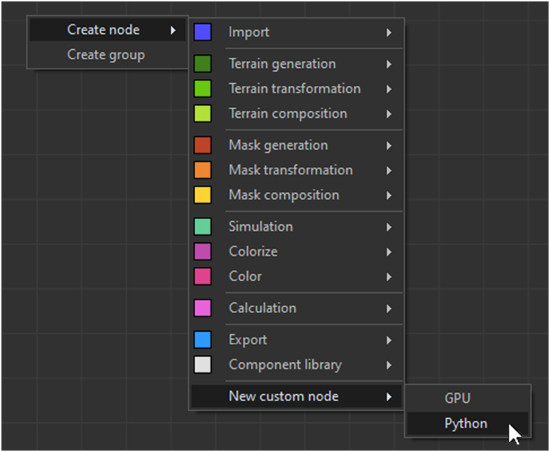Image resolution: width=550 pixels, height=452 pixels.
Task: Click the yellow Mask composition icon
Action: point(202,195)
